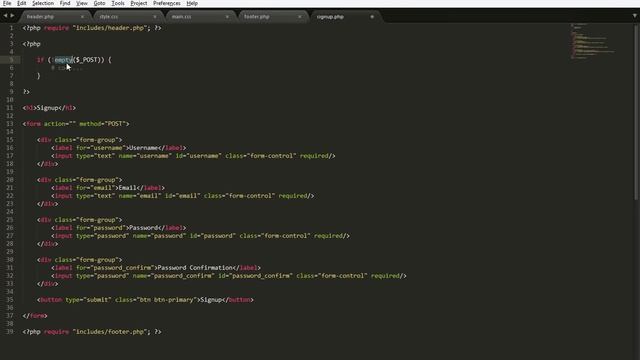
Task: Click the closing brace on line 7
Action: point(39,76)
